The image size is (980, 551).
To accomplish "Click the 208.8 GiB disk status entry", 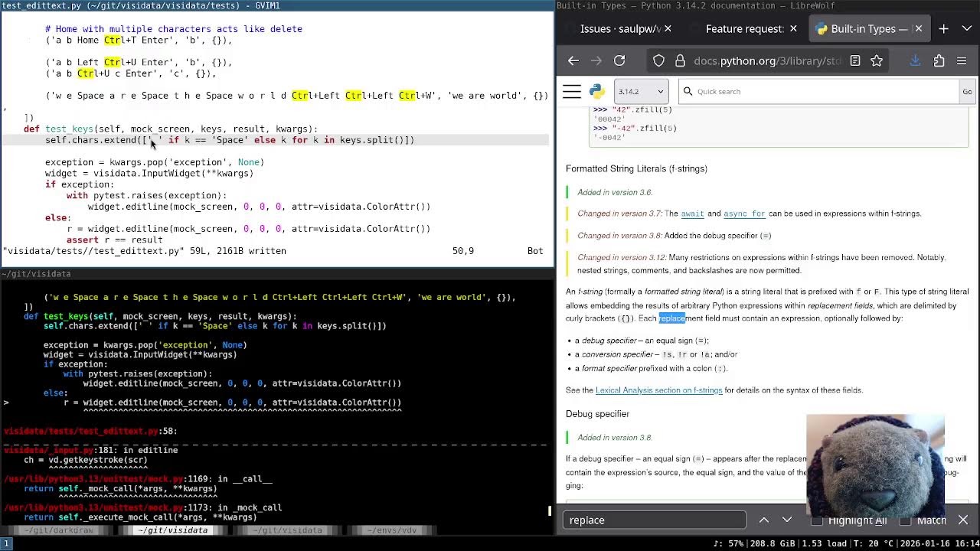I will coord(774,543).
